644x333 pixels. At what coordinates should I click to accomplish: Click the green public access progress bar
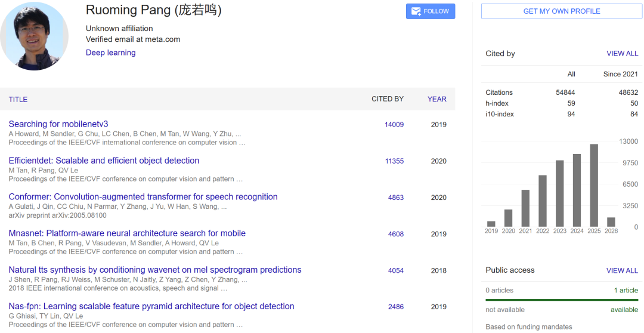click(x=562, y=300)
